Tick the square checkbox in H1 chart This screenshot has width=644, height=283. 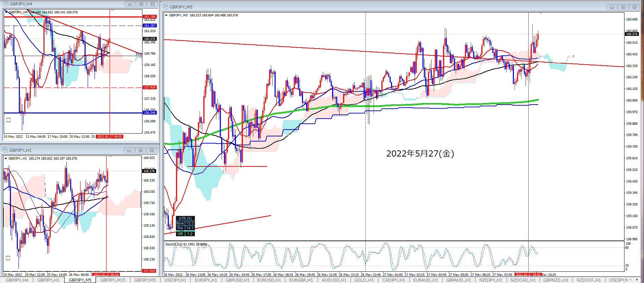pos(8,258)
